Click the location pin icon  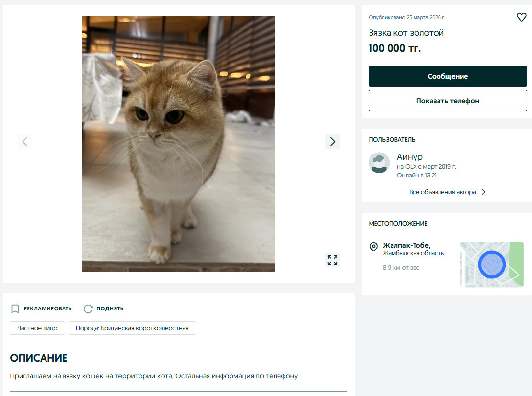tap(373, 247)
